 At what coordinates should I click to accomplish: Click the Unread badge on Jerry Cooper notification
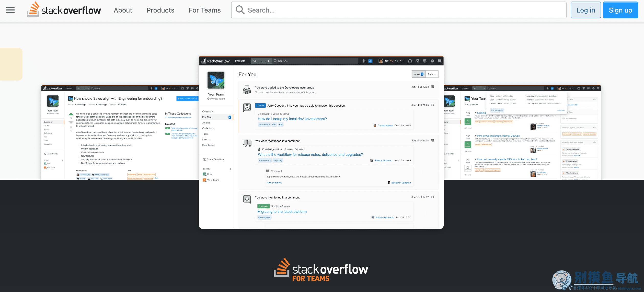click(260, 106)
